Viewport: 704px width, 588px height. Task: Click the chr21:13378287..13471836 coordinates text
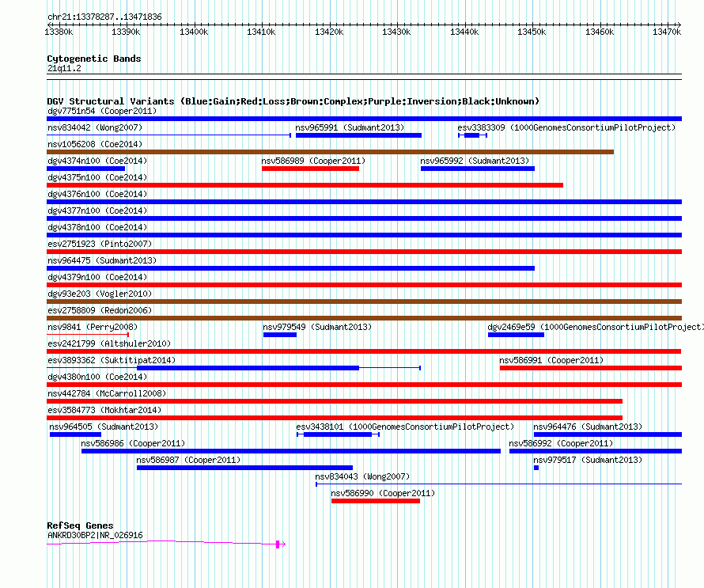[x=104, y=17]
